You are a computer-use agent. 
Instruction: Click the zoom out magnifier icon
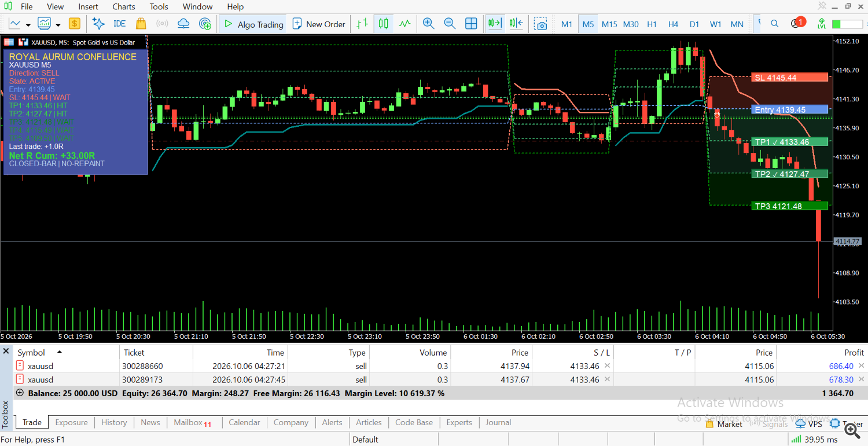click(450, 24)
